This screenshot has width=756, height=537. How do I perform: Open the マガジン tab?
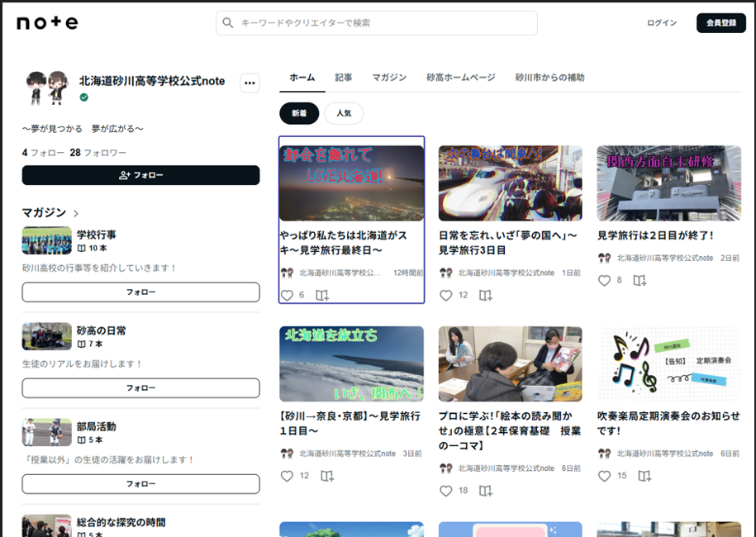point(389,78)
